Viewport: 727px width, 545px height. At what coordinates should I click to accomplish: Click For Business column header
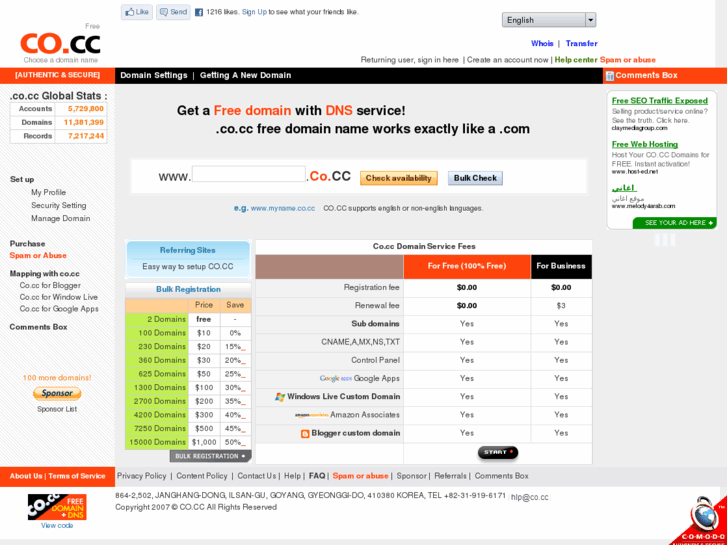coord(561,266)
